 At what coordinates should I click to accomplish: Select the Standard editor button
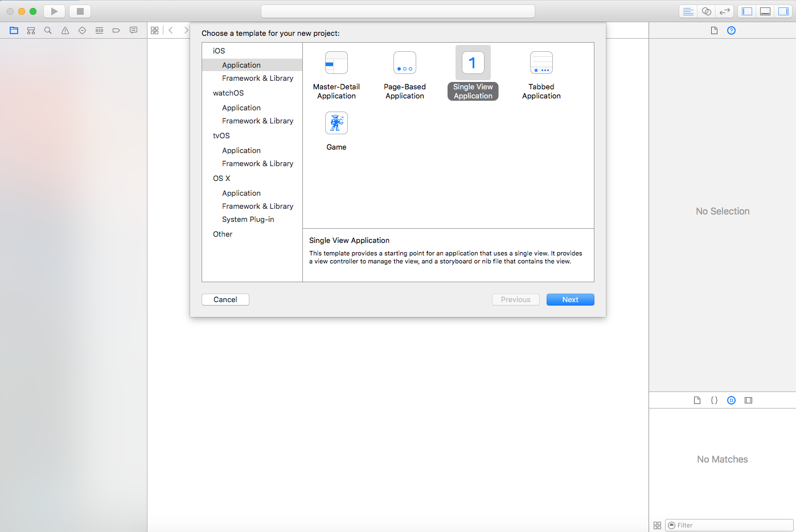coord(688,11)
